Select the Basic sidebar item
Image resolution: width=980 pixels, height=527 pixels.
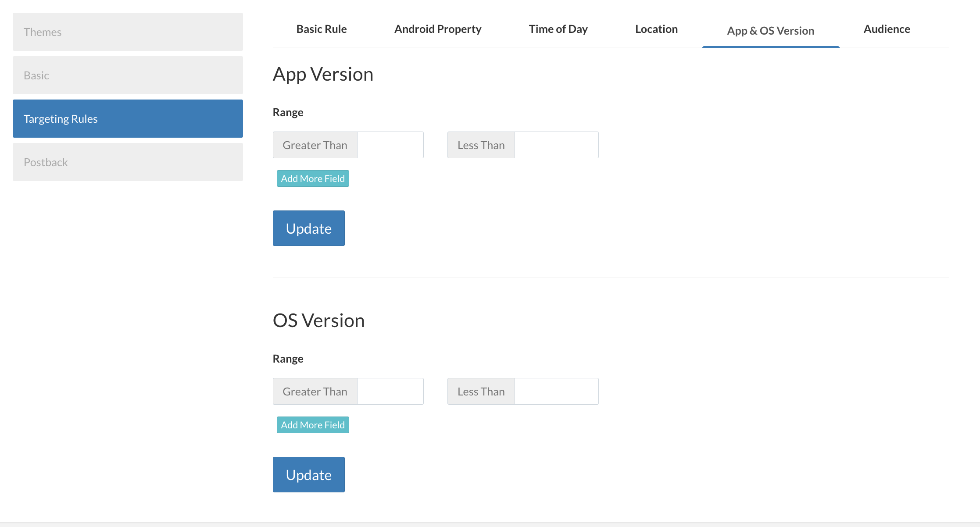[x=127, y=75]
